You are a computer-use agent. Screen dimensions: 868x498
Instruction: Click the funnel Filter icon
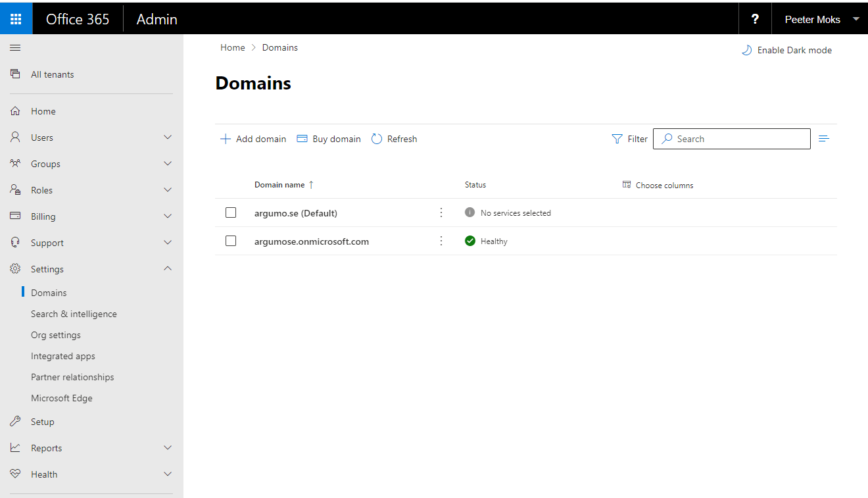(x=617, y=139)
